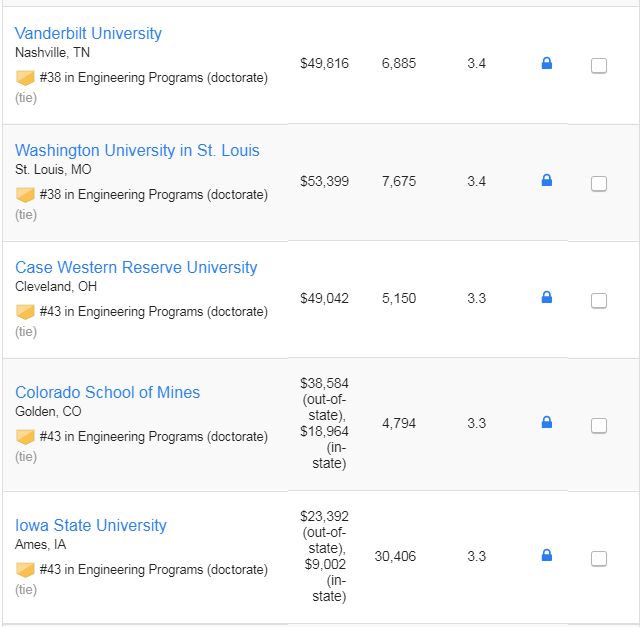Open the Vanderbilt University link
This screenshot has width=641, height=627.
[88, 34]
